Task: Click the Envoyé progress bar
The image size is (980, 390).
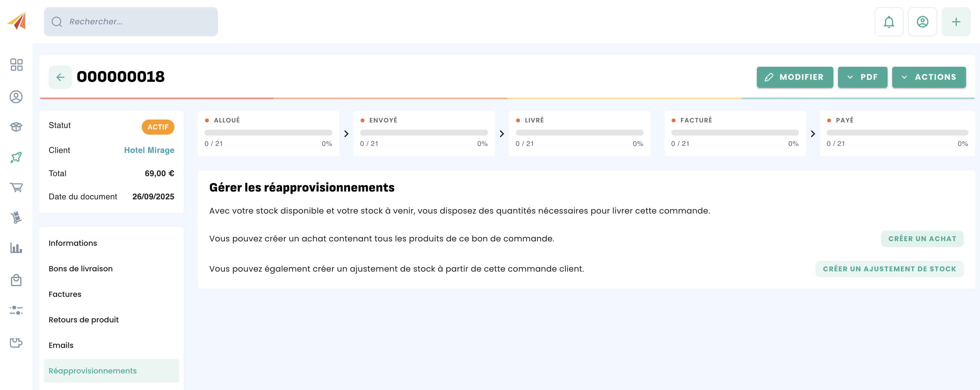Action: pos(423,133)
